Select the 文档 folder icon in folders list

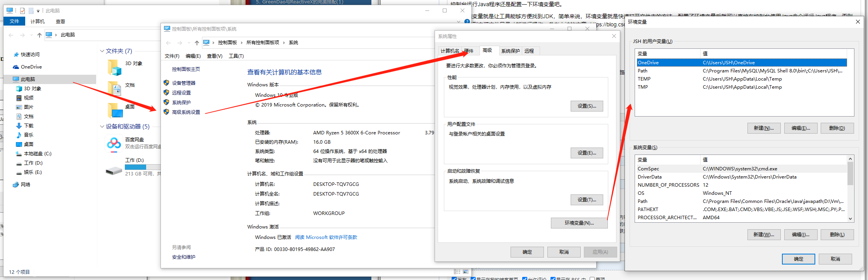point(115,89)
